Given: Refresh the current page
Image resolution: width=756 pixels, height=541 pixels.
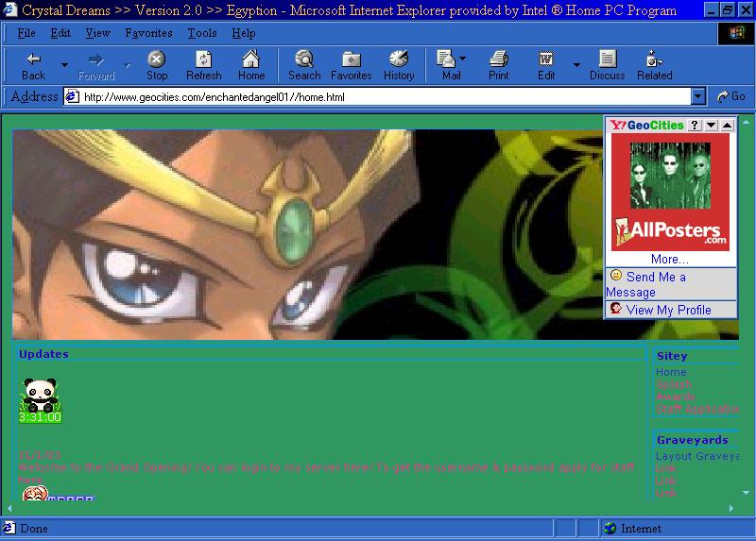Looking at the screenshot, I should (x=203, y=66).
